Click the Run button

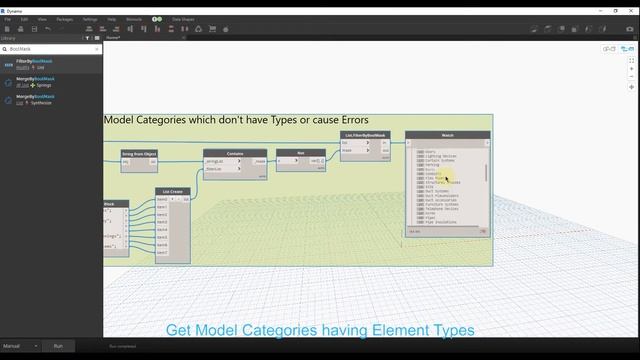[x=58, y=346]
